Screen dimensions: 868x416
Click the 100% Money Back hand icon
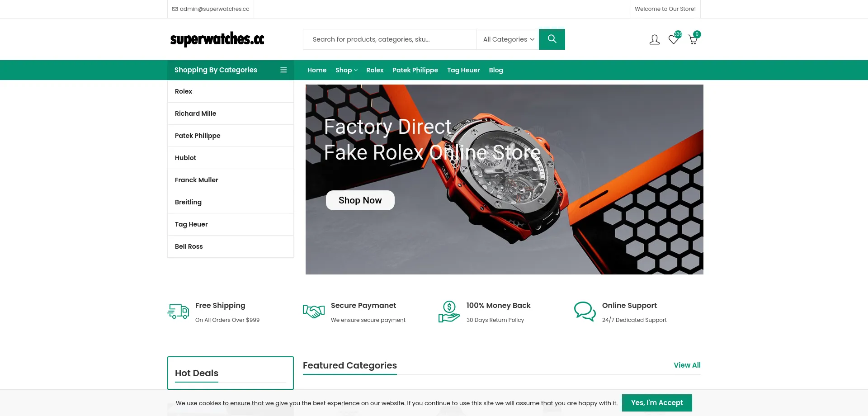(449, 312)
